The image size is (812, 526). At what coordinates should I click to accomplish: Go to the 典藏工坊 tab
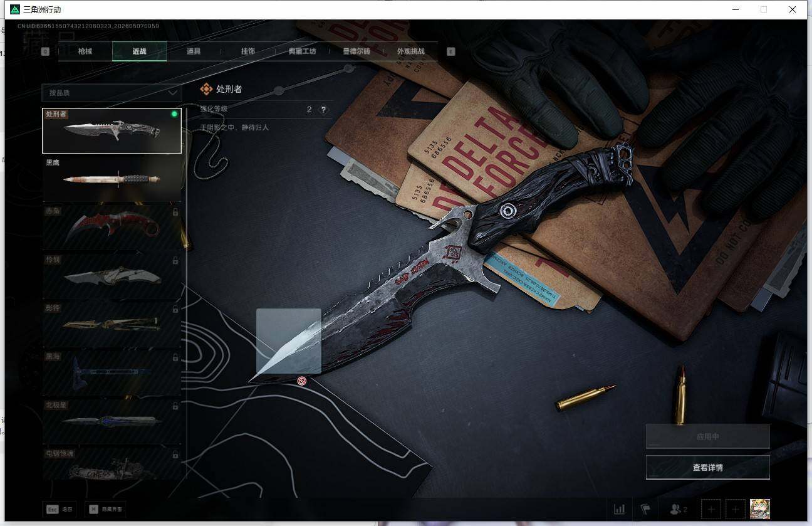tap(302, 51)
